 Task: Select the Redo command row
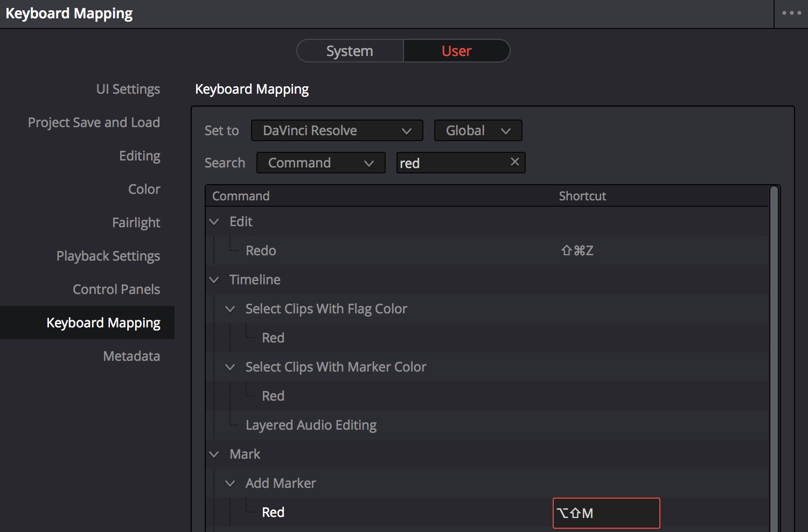(261, 250)
